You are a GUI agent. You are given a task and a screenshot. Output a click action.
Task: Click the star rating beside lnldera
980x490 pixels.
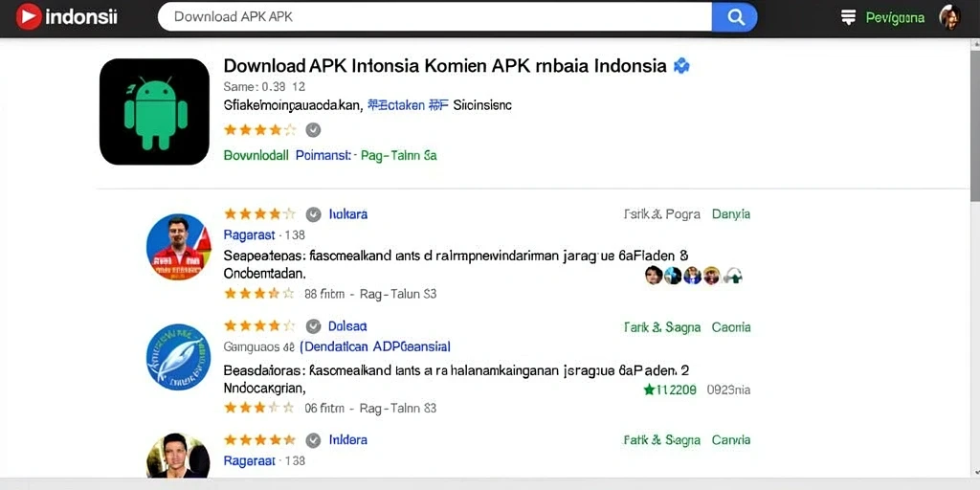pos(260,440)
